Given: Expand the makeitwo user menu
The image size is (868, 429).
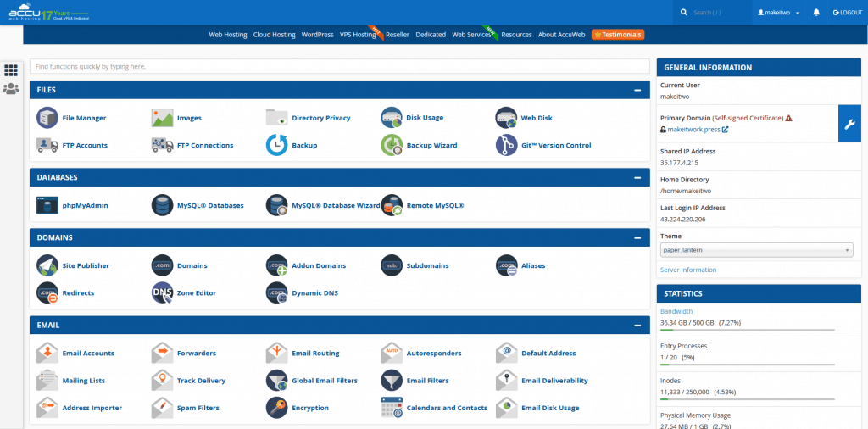Looking at the screenshot, I should (778, 13).
